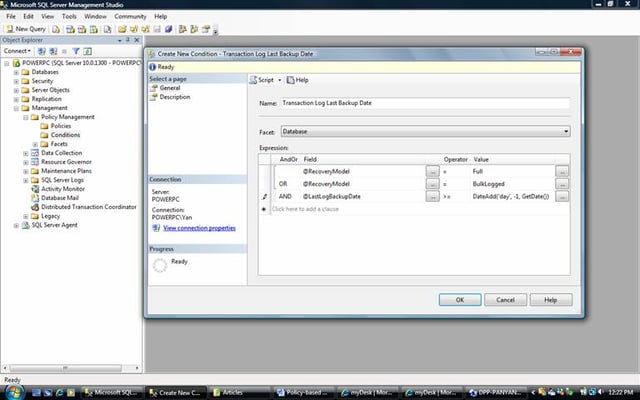Select the Activity Monitor node icon
This screenshot has width=640, height=400.
36,189
